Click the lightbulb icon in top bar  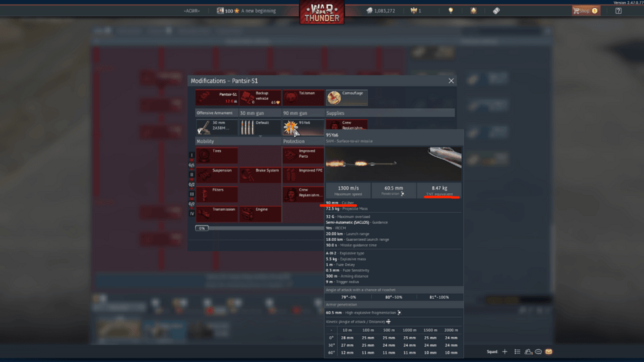point(451,11)
